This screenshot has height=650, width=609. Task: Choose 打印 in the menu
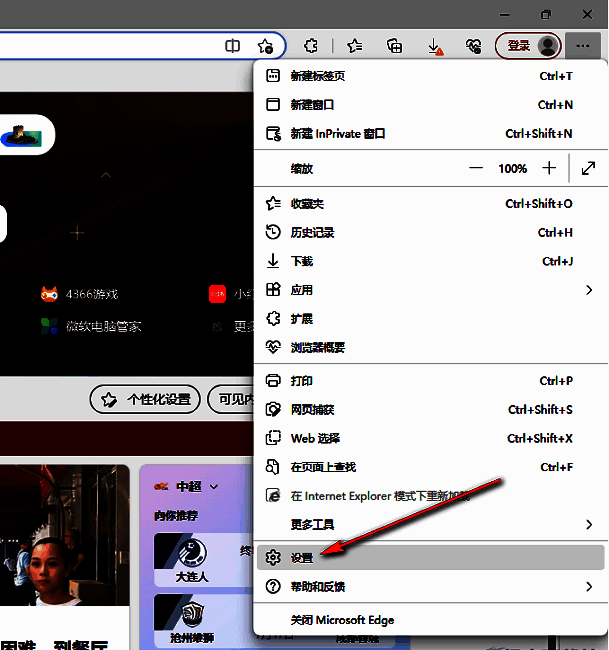(430, 381)
